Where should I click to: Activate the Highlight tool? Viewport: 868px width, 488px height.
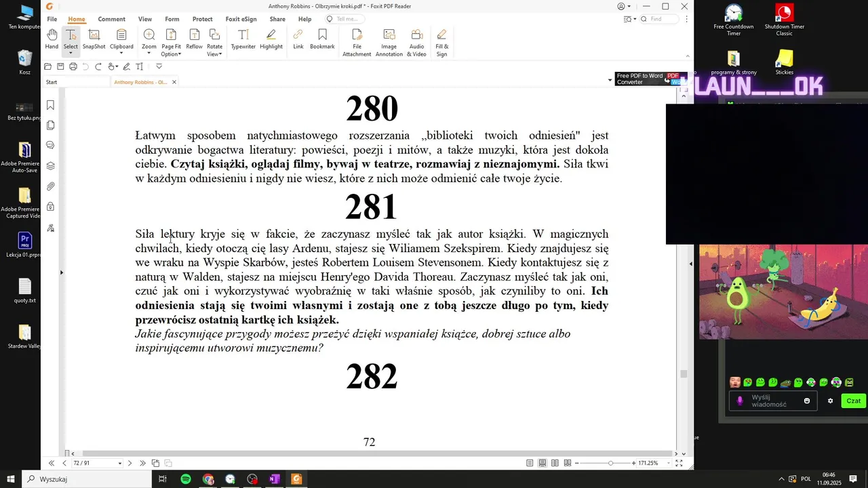[271, 39]
